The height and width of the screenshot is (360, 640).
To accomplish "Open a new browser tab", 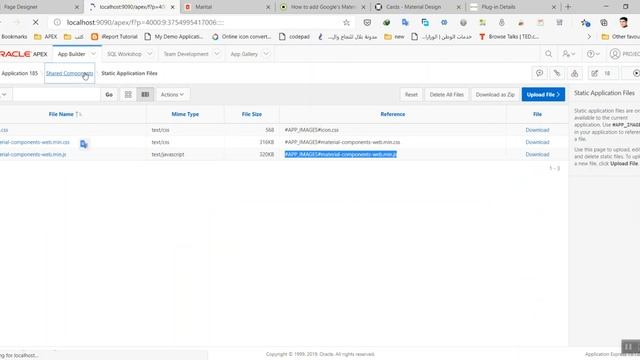I will pyautogui.click(x=568, y=7).
